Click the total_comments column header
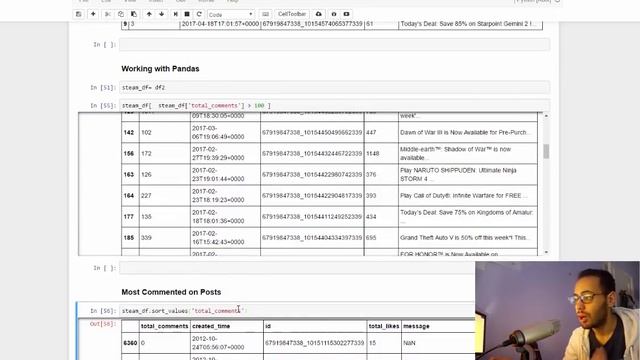The image size is (640, 360). pos(164,326)
